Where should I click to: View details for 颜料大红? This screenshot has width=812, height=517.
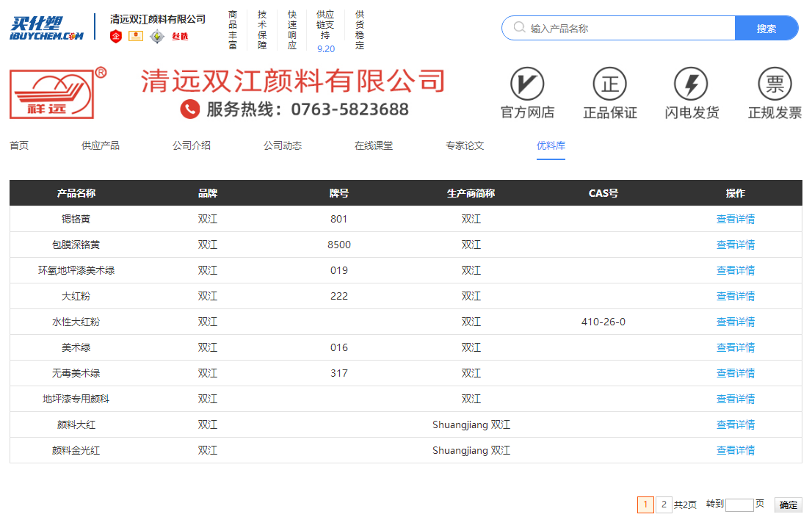pos(736,424)
